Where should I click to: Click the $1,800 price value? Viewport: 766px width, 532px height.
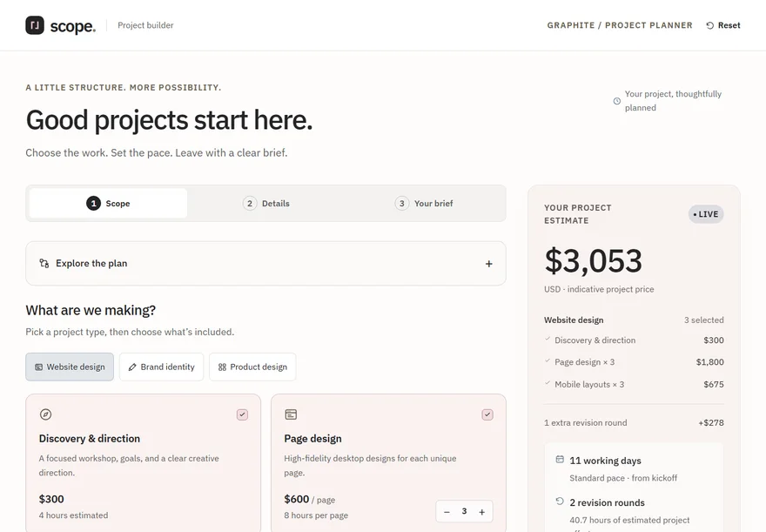(x=709, y=362)
